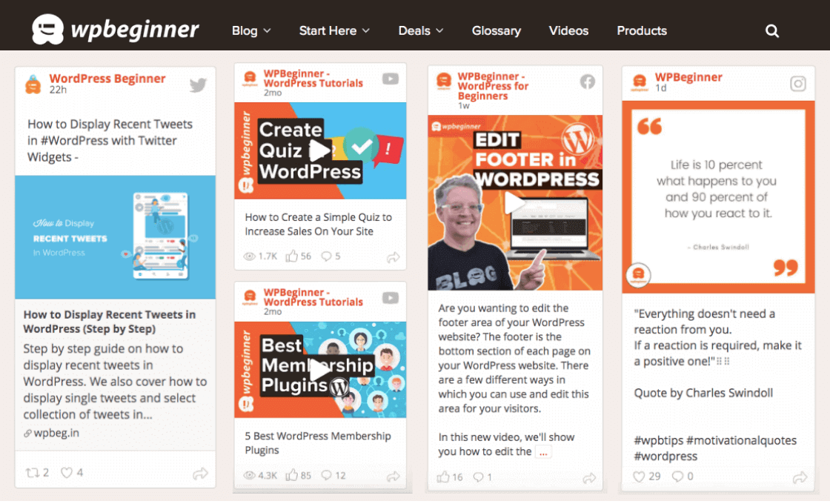830x504 pixels.
Task: Select Glossary in the navigation menu
Action: coord(497,30)
